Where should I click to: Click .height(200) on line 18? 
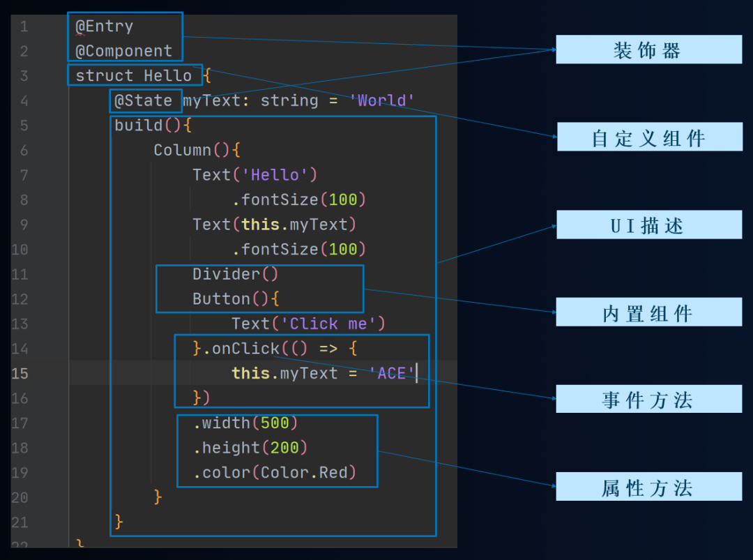click(x=250, y=448)
